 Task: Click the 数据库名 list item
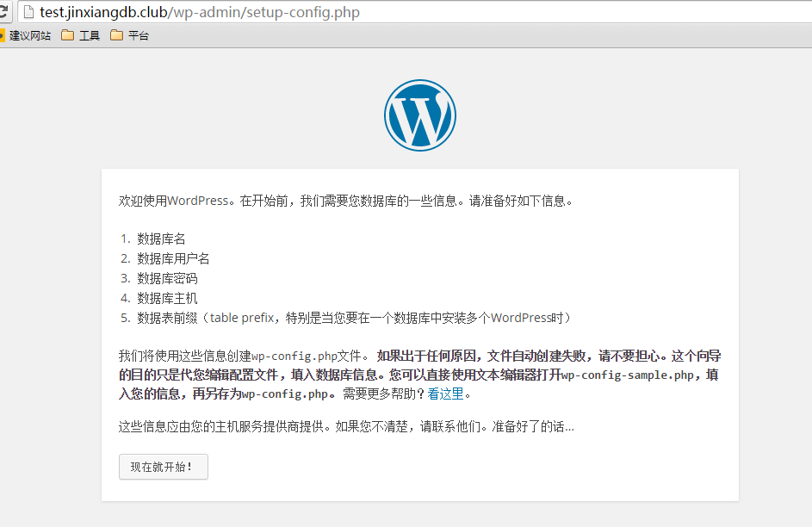point(161,239)
